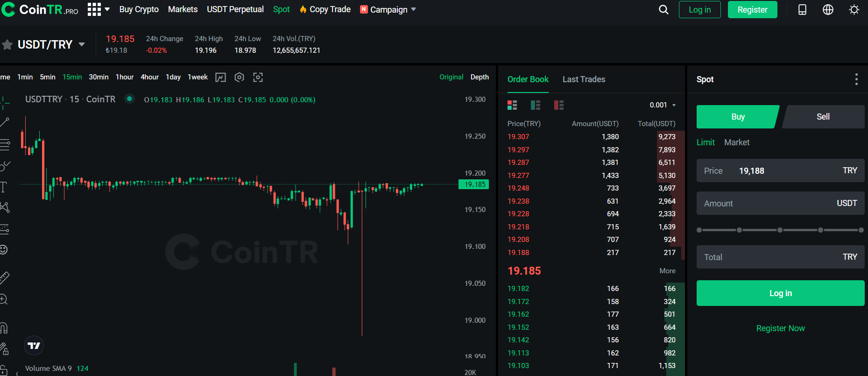Focus the Total TRY input field
This screenshot has height=376, width=868.
pyautogui.click(x=780, y=257)
